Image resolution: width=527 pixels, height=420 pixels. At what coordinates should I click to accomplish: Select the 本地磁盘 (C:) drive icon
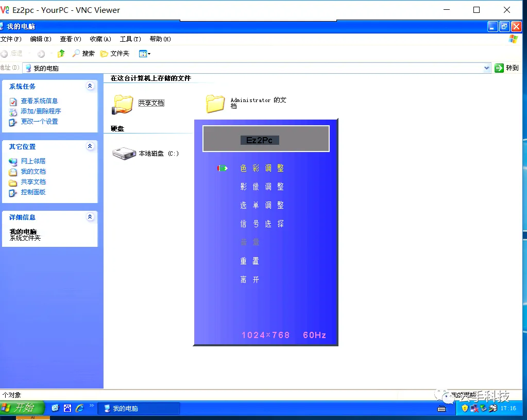pos(124,154)
